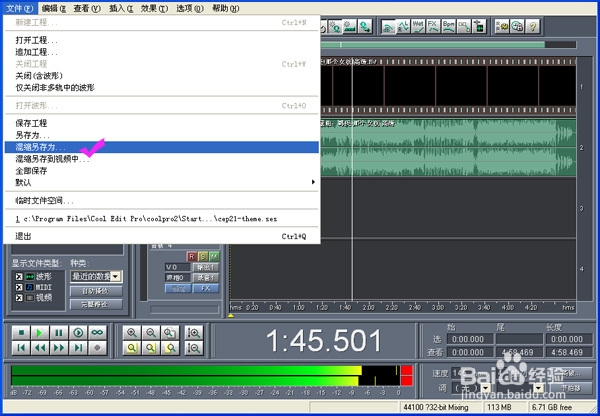
Task: Toggle the Wet/Dry envelope toolbar icon
Action: (x=418, y=26)
